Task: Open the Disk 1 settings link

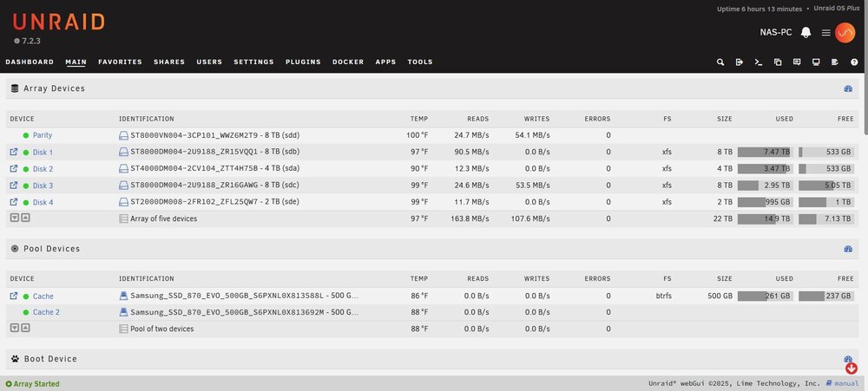Action: coord(43,152)
